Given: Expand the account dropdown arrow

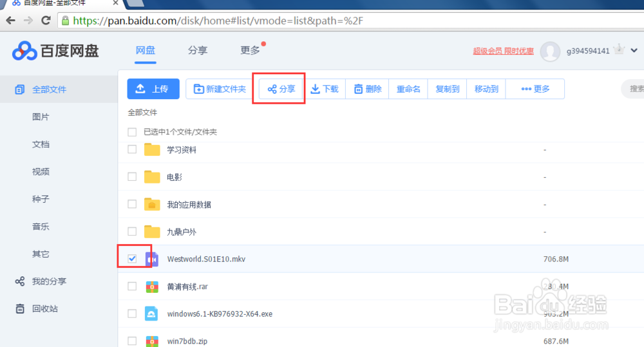Looking at the screenshot, I should tap(634, 50).
